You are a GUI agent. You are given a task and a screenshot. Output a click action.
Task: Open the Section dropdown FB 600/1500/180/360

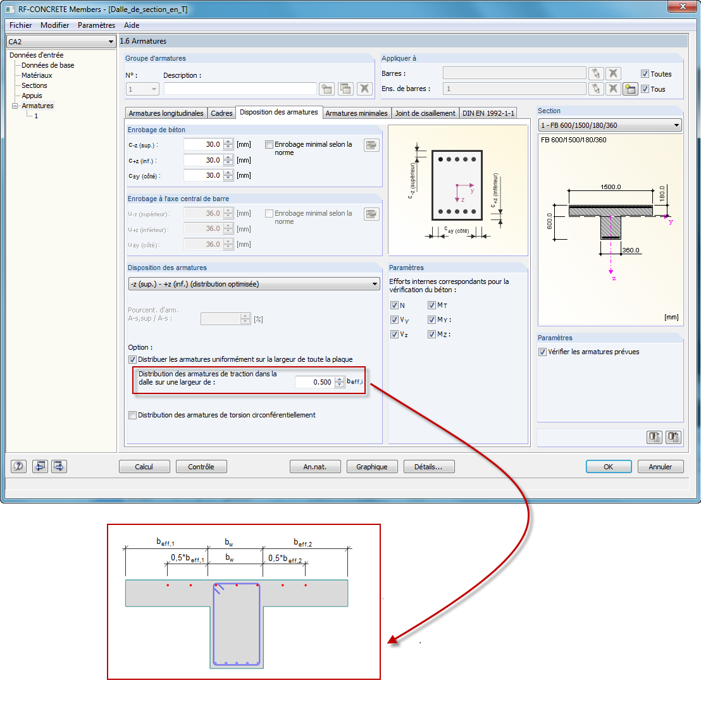(676, 125)
